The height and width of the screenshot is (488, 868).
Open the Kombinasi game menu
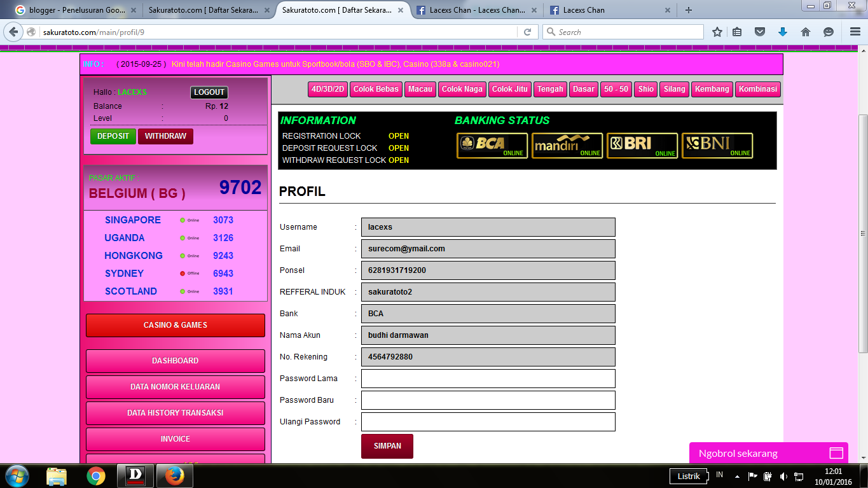point(758,89)
